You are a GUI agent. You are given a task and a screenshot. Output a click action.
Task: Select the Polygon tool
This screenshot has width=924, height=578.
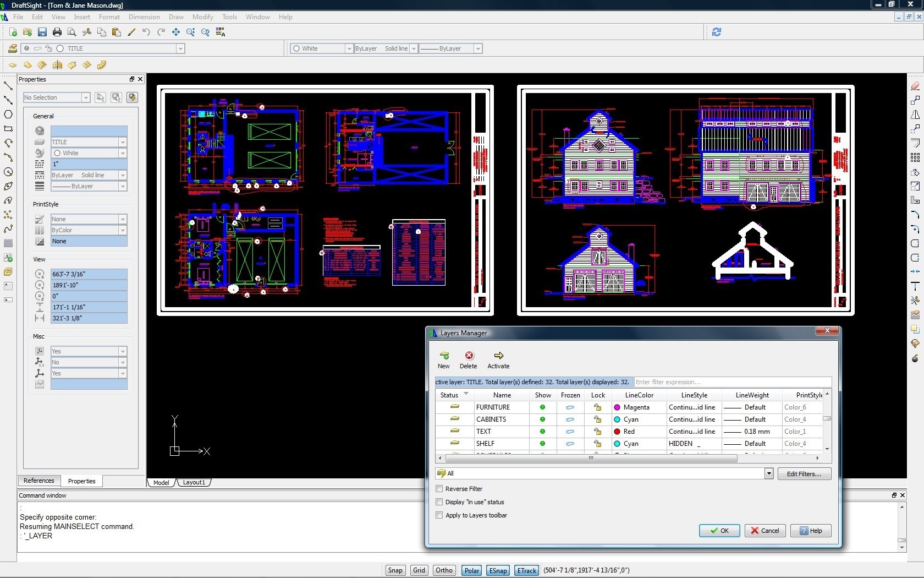[9, 114]
